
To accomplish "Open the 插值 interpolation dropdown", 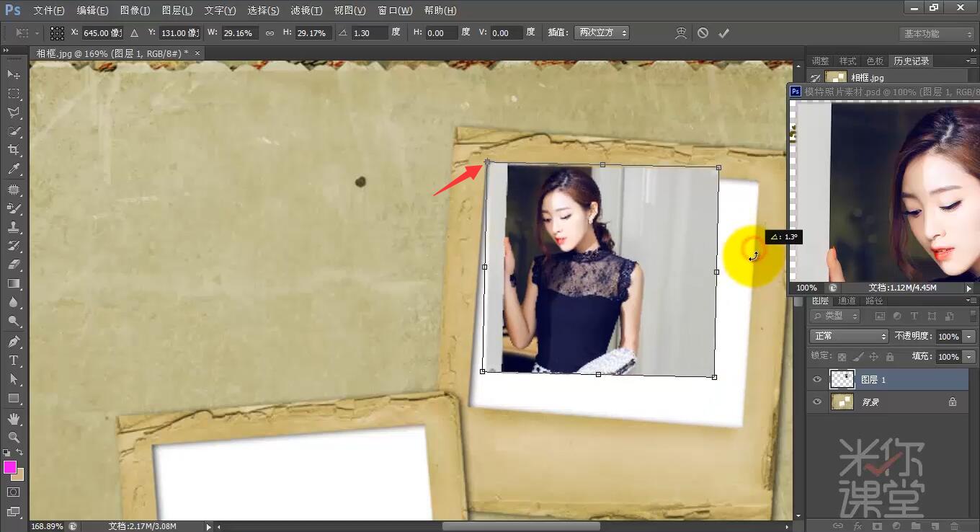I will 601,33.
